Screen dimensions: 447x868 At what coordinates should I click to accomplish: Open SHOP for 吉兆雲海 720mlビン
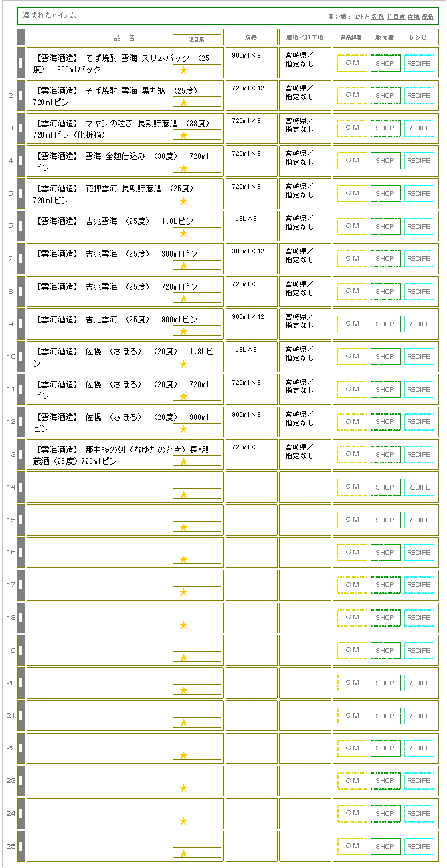(385, 291)
